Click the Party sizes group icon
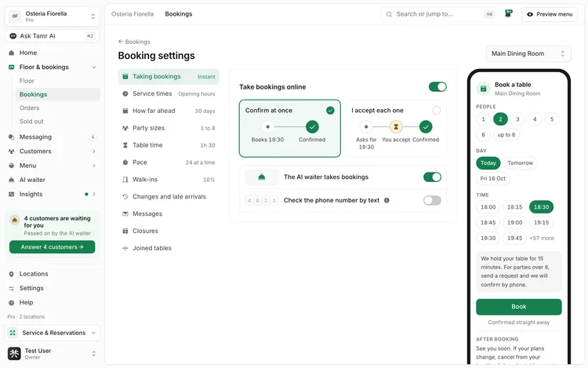The width and height of the screenshot is (588, 368). pos(125,128)
